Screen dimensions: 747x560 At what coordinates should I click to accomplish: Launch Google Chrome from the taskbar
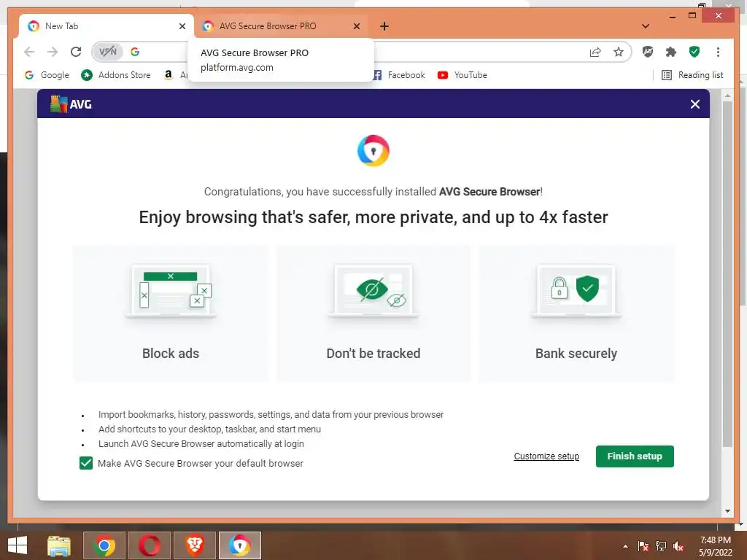tap(104, 545)
